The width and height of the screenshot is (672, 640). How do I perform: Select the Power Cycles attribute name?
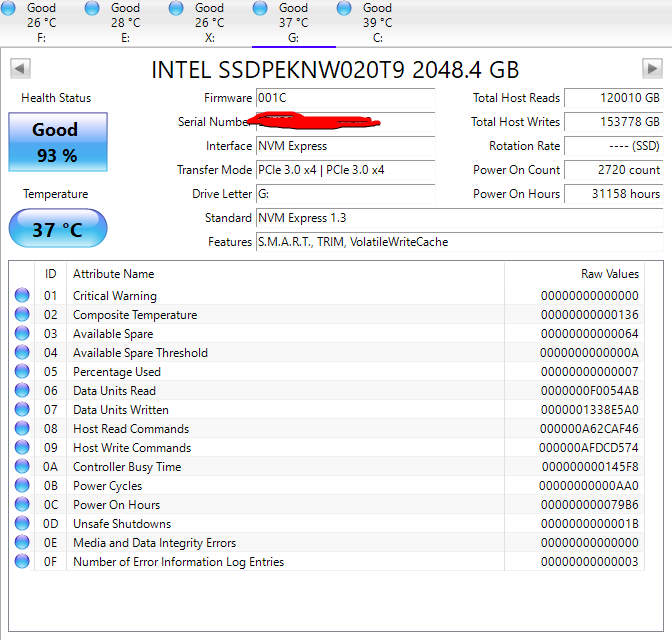point(108,486)
